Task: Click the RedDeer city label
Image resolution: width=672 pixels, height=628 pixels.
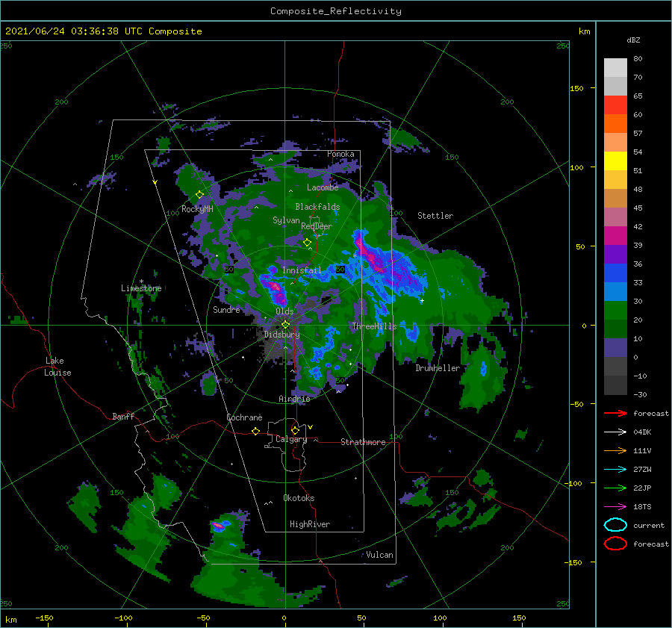Action: pos(317,226)
